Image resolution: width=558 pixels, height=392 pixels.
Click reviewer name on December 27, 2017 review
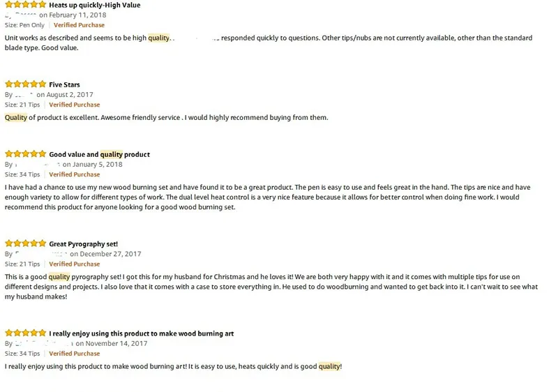point(41,254)
